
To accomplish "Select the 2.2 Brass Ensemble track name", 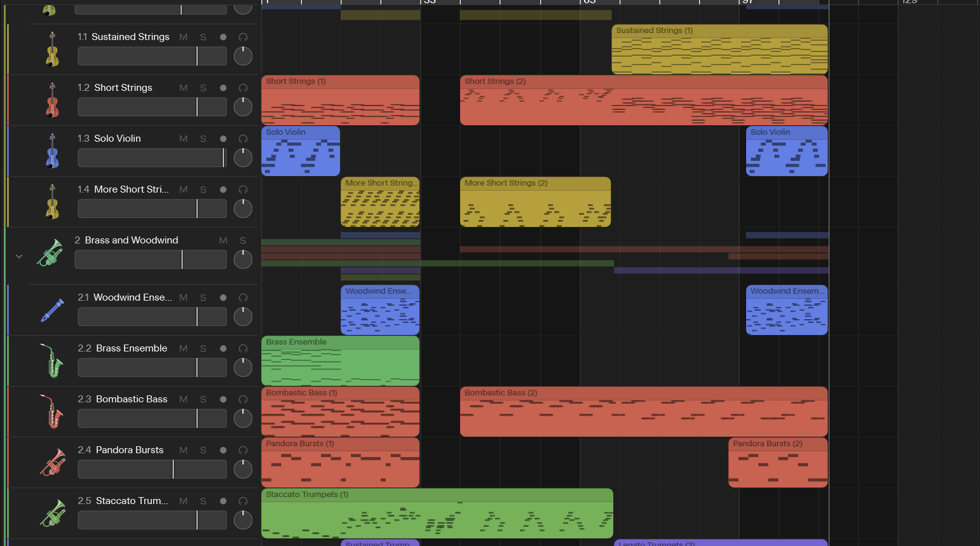I will (x=123, y=348).
